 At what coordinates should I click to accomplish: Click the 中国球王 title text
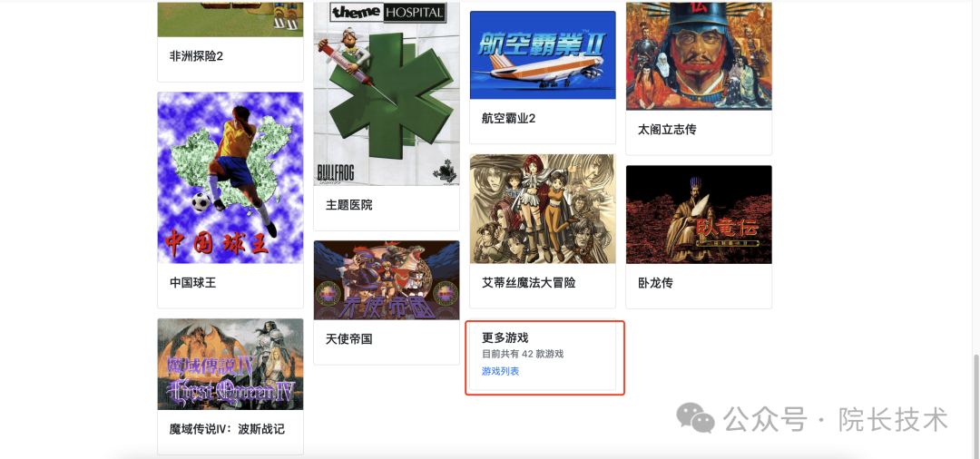point(192,283)
